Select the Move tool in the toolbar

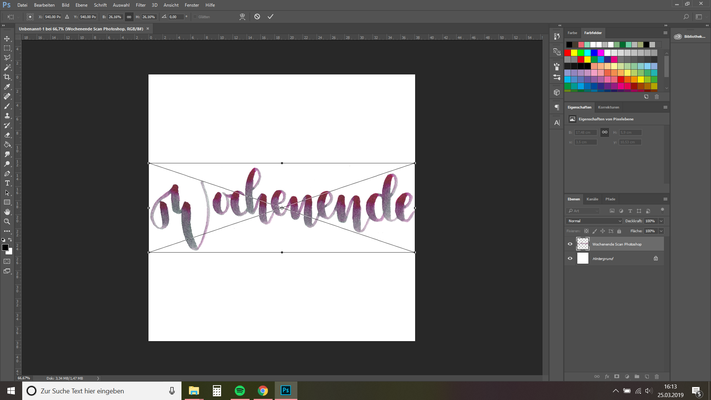point(8,39)
